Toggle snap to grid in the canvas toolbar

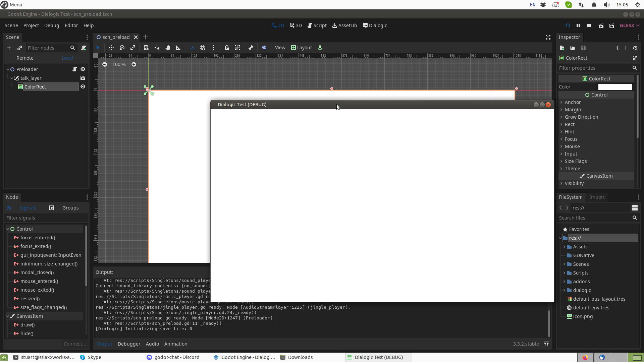(x=202, y=48)
